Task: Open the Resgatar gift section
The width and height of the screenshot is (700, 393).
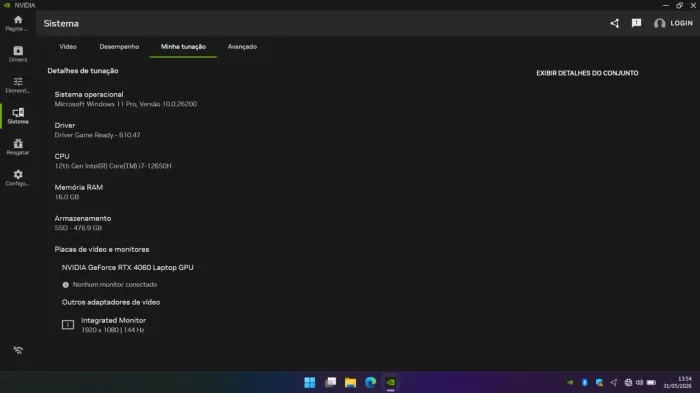Action: [x=18, y=147]
